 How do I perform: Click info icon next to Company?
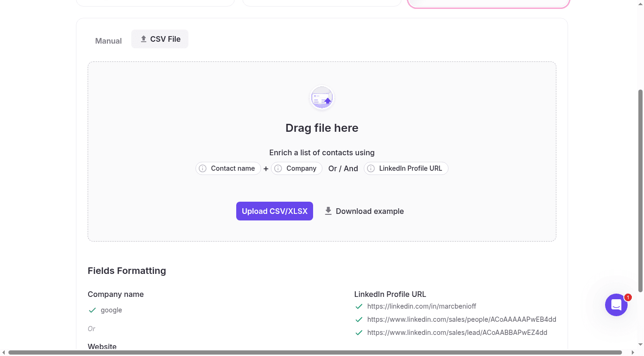[278, 168]
